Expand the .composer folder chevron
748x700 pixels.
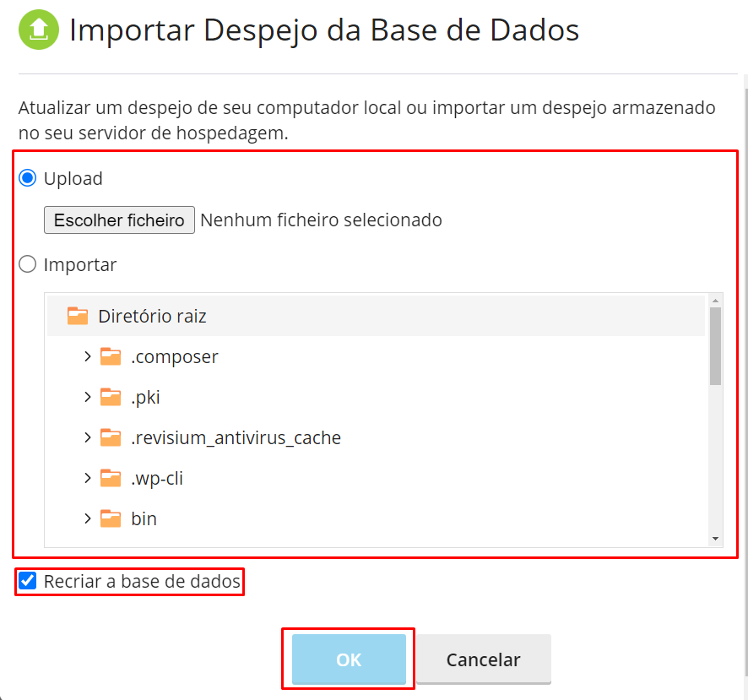[88, 356]
